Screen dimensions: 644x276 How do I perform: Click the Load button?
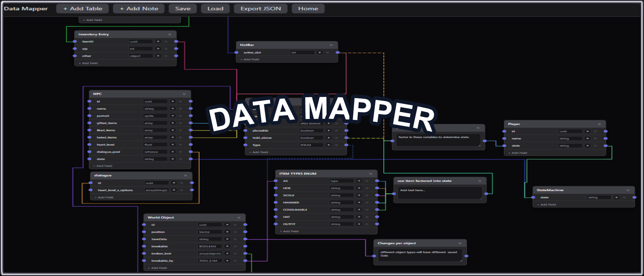click(215, 9)
